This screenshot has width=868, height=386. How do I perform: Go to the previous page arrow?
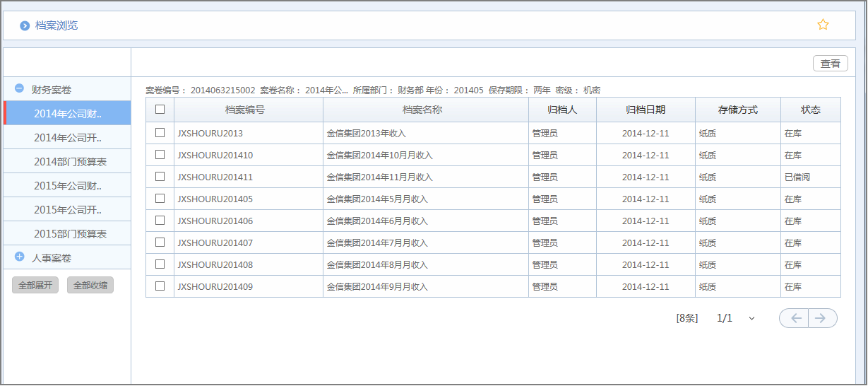[795, 318]
